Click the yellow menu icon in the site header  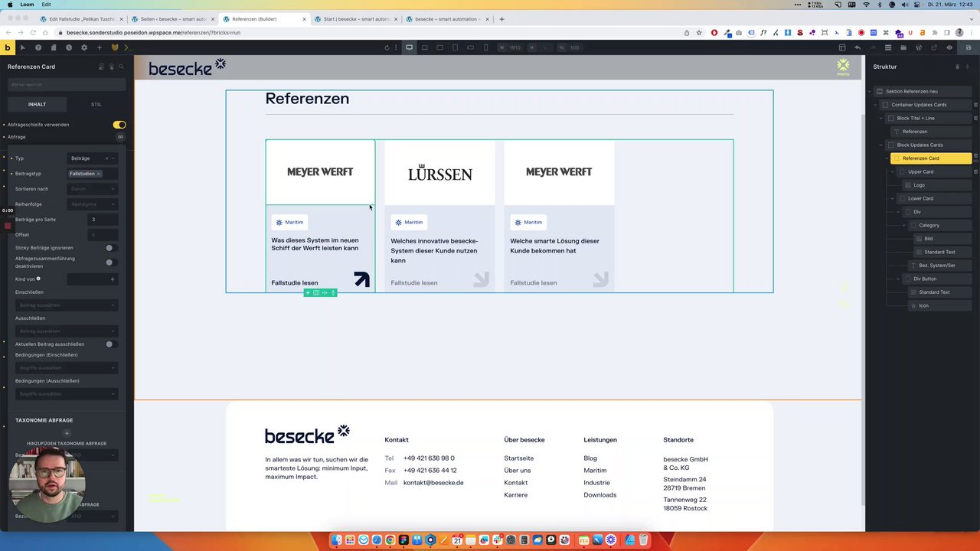pyautogui.click(x=843, y=67)
